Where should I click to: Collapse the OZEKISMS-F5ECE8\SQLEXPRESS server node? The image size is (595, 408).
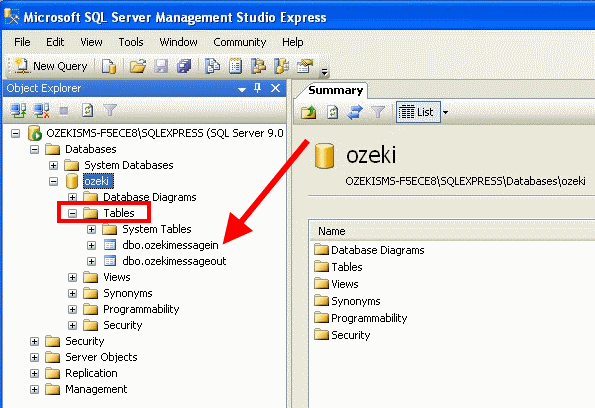[x=15, y=133]
